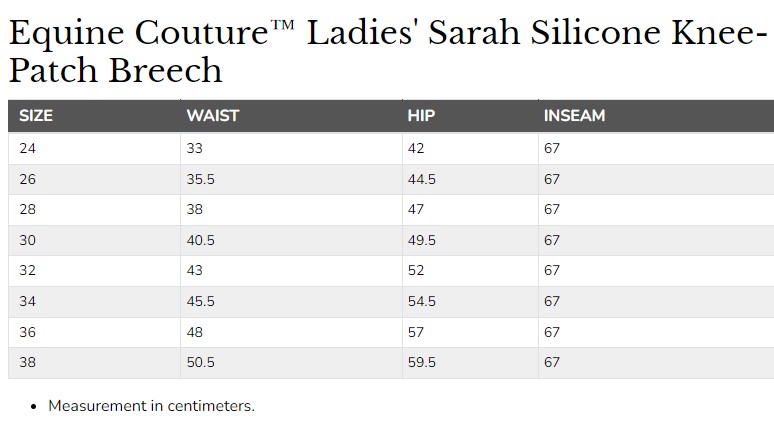Select the size 34 row cell
The image size is (774, 431).
click(94, 302)
